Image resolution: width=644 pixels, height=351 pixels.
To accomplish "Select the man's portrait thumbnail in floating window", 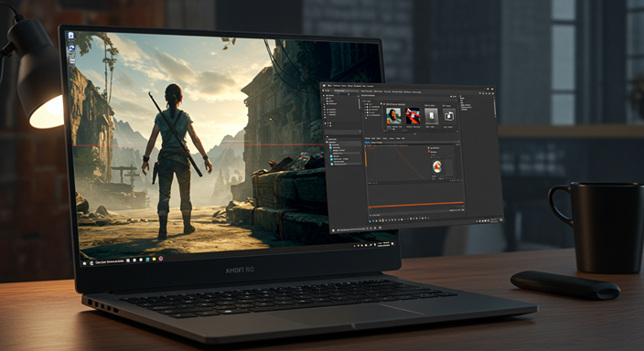I will tap(393, 116).
